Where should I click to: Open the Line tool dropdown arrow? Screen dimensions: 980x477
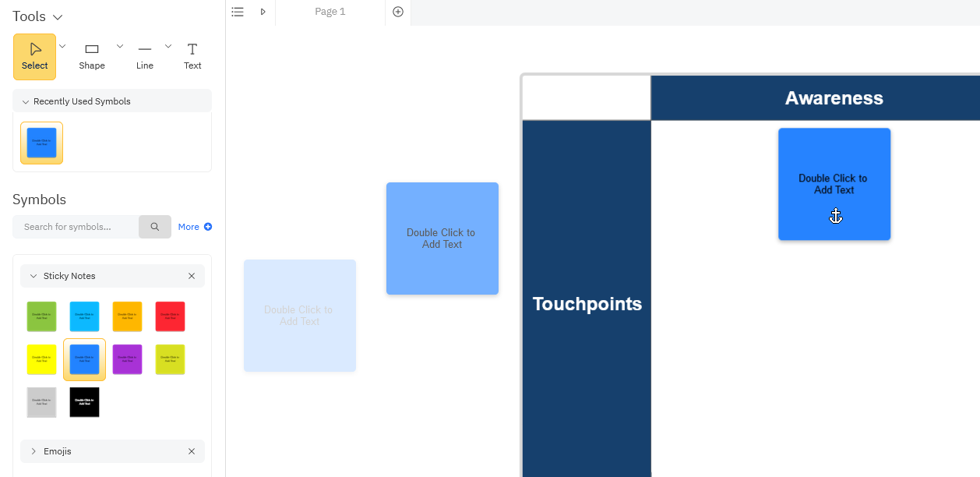[x=168, y=46]
